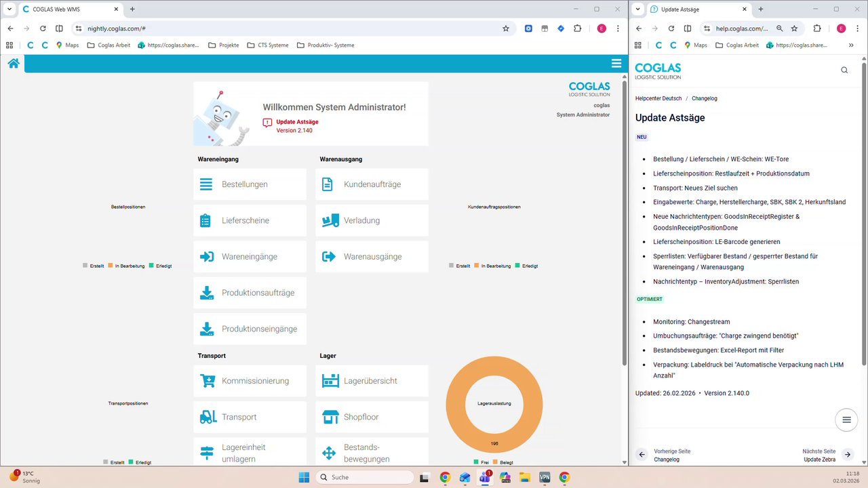Screen dimensions: 868x488
Task: Open the Lieferscheine tile
Action: [250, 220]
